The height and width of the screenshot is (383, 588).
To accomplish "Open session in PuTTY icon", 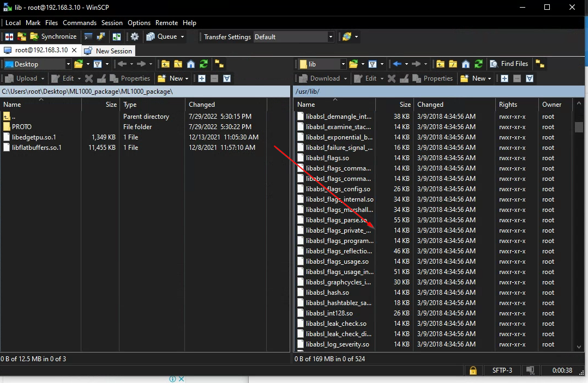I will click(x=100, y=37).
